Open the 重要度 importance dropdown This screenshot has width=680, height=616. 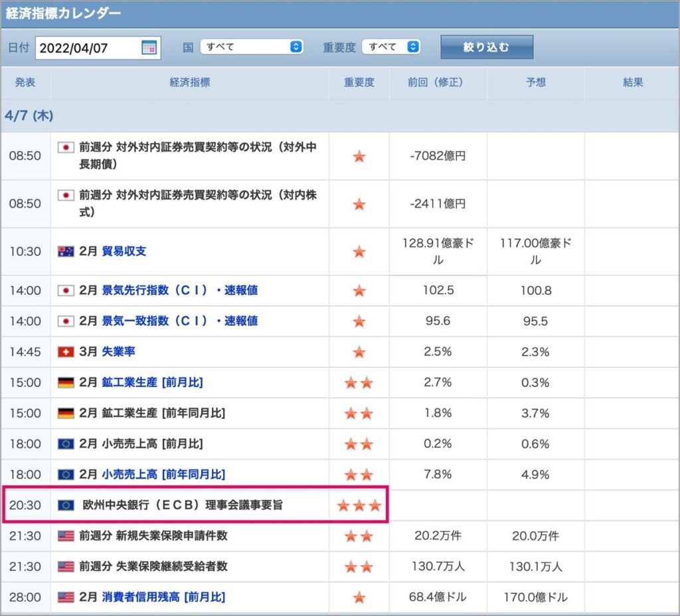(391, 47)
